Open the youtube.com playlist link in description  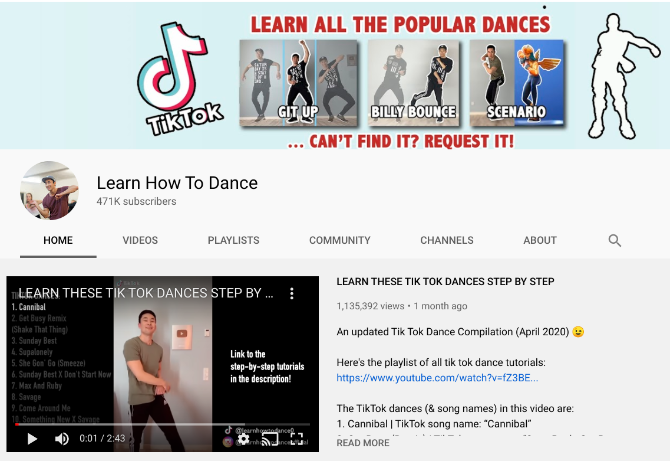[x=437, y=378]
